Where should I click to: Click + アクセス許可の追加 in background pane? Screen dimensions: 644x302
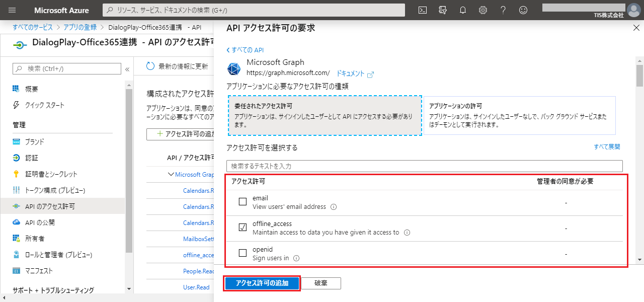click(180, 134)
